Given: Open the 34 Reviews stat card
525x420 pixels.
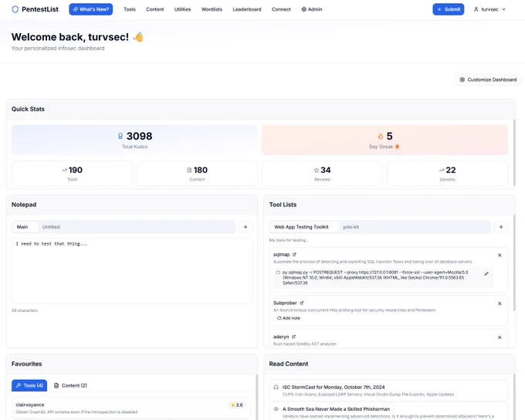Looking at the screenshot, I should coord(322,174).
